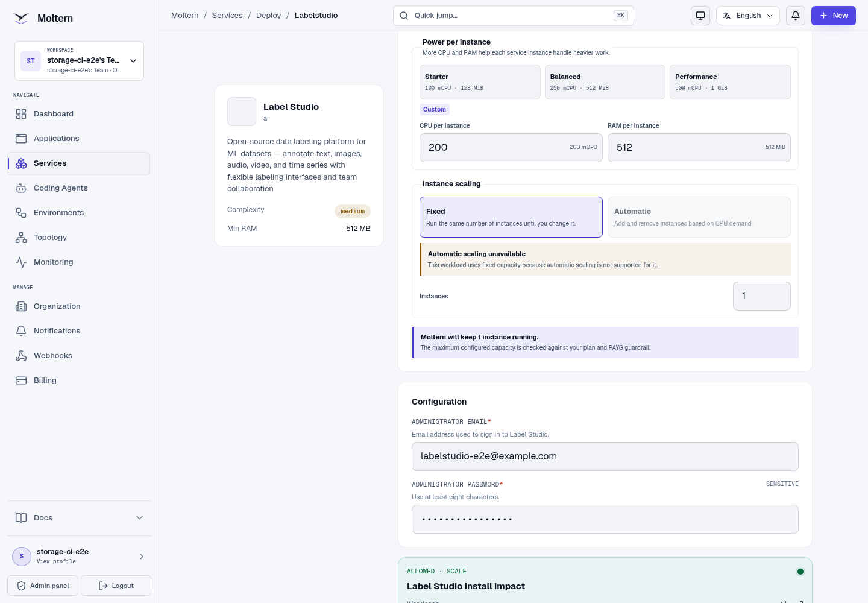The height and width of the screenshot is (603, 868).
Task: Click the Moltern breadcrumb
Action: tap(184, 16)
